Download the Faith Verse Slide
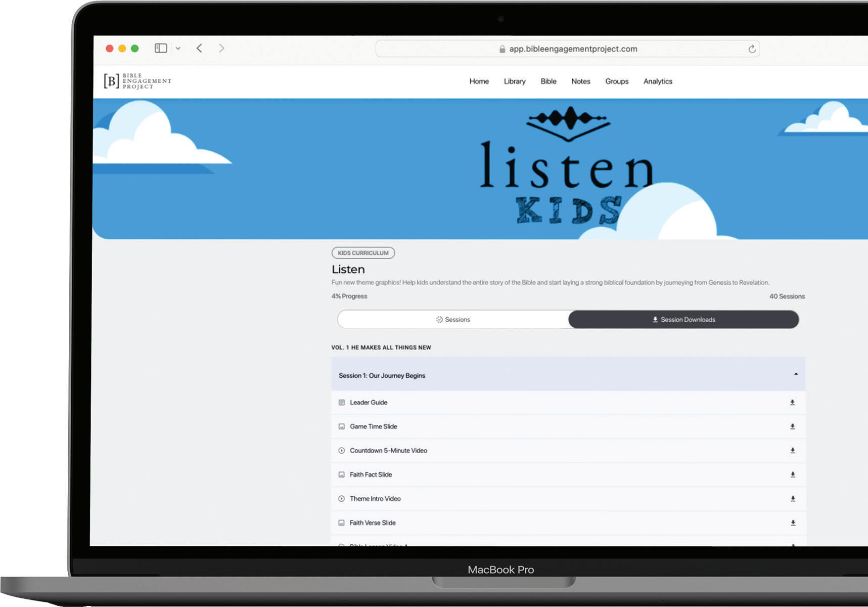The image size is (868, 607). [793, 523]
